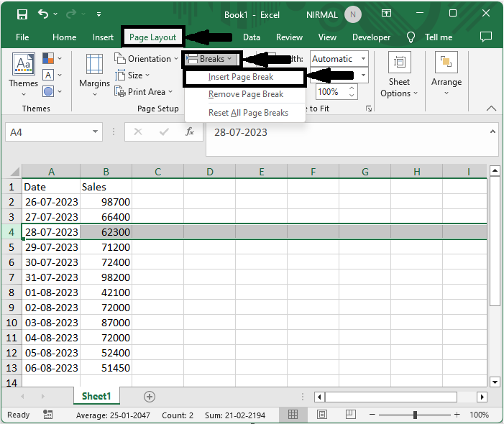Screen dimensions: 504x424
Task: Open the page Size dropdown
Action: tap(132, 75)
